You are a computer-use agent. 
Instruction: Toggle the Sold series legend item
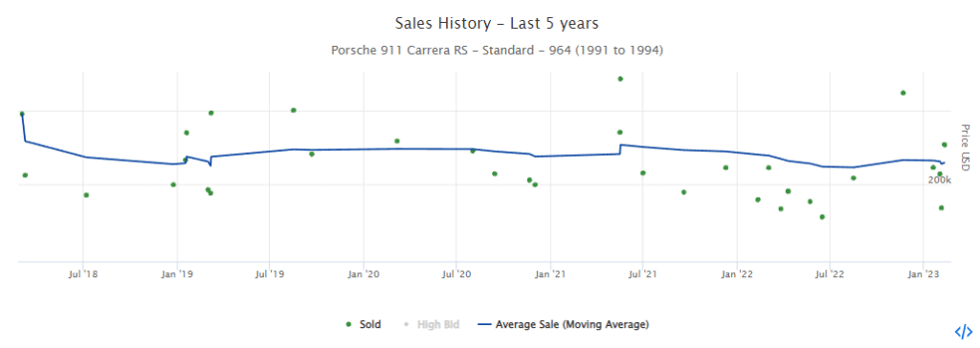363,324
